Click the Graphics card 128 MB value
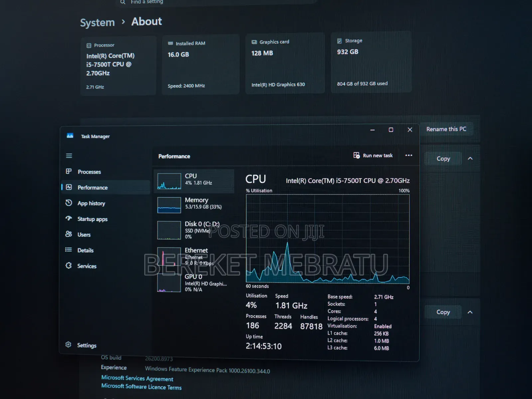The width and height of the screenshot is (532, 399). tap(262, 53)
